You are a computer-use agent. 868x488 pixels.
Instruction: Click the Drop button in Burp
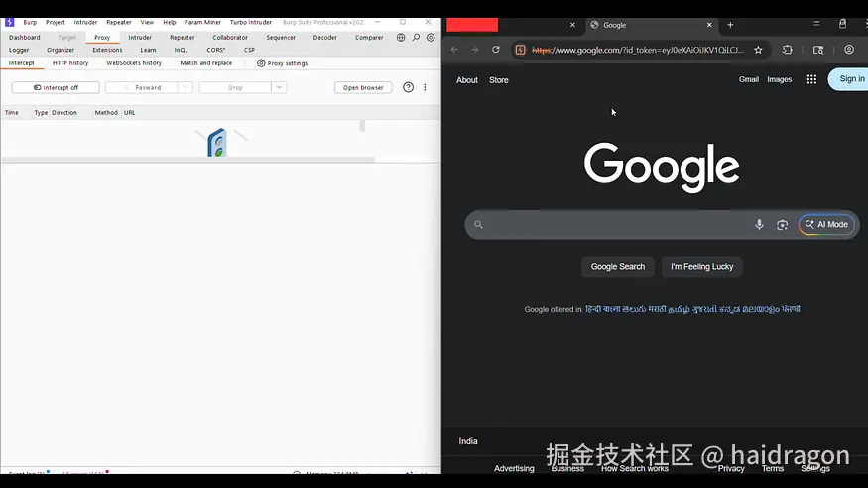pyautogui.click(x=235, y=87)
